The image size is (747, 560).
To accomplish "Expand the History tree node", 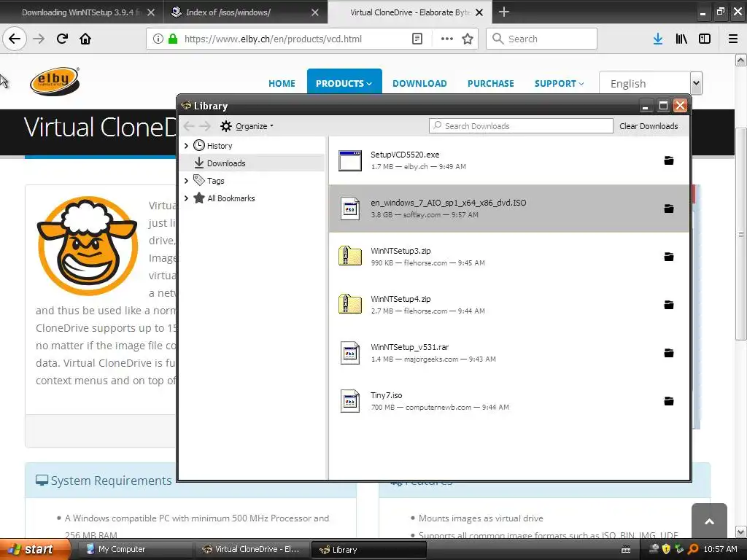I will (186, 146).
